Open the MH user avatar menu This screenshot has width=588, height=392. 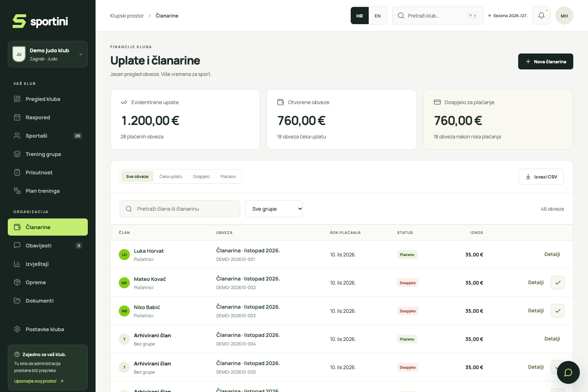(564, 16)
